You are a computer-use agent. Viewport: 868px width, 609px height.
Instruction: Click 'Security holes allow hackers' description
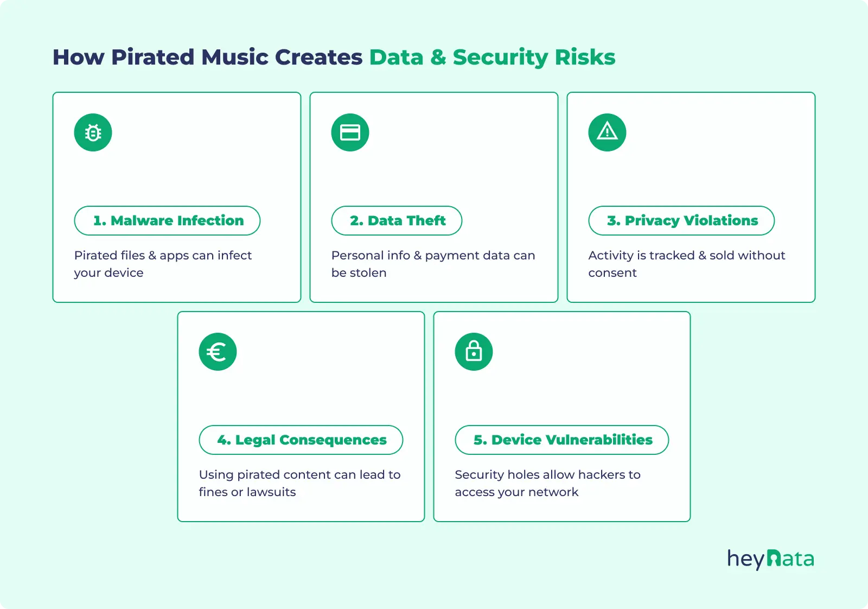(x=547, y=483)
